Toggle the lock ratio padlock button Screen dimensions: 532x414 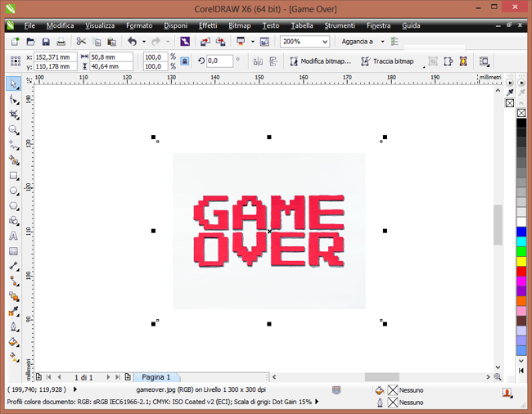point(185,61)
